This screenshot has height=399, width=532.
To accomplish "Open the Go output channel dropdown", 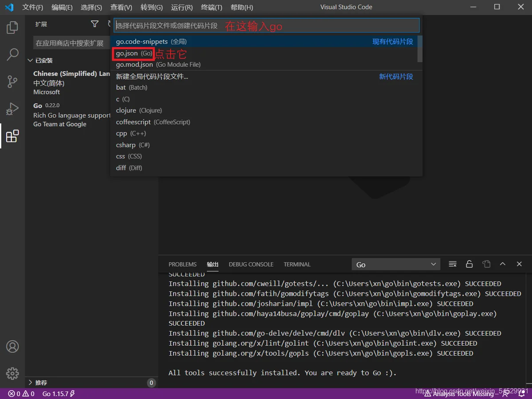I will tap(396, 265).
